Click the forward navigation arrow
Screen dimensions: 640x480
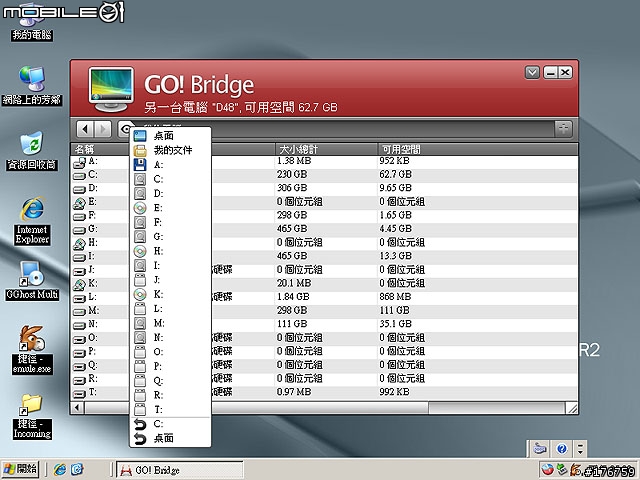click(x=102, y=129)
